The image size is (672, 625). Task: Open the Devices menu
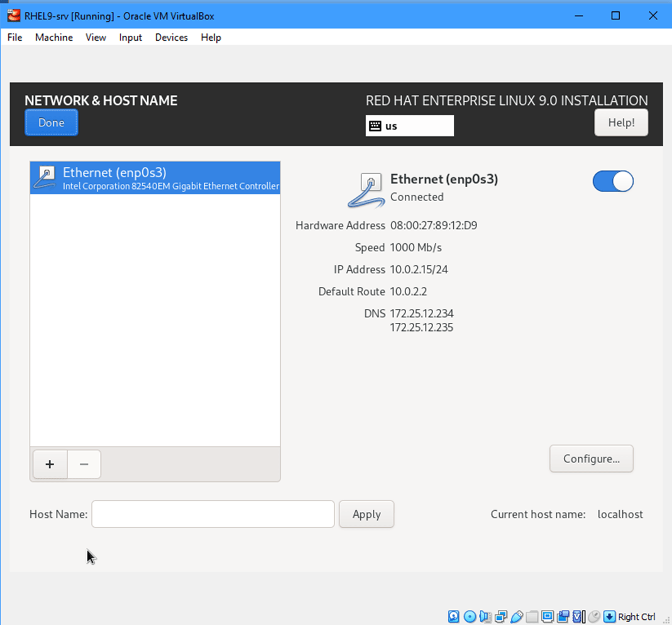pyautogui.click(x=171, y=38)
